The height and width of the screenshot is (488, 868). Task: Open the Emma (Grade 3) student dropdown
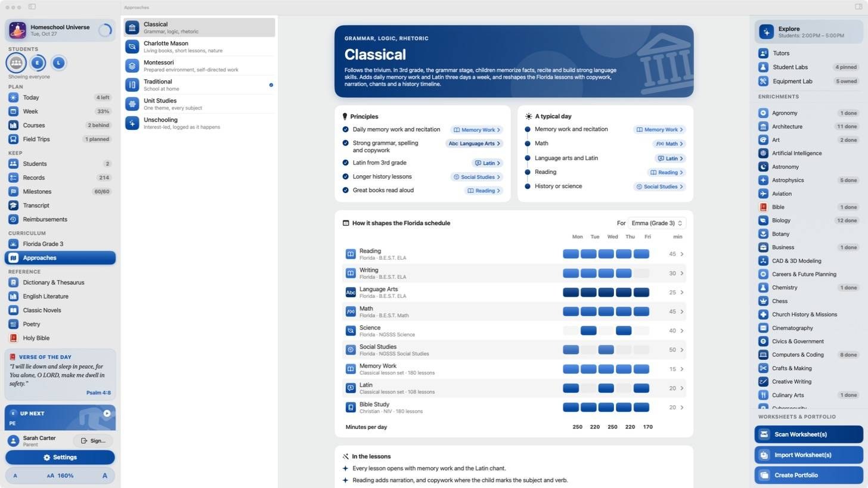click(656, 223)
